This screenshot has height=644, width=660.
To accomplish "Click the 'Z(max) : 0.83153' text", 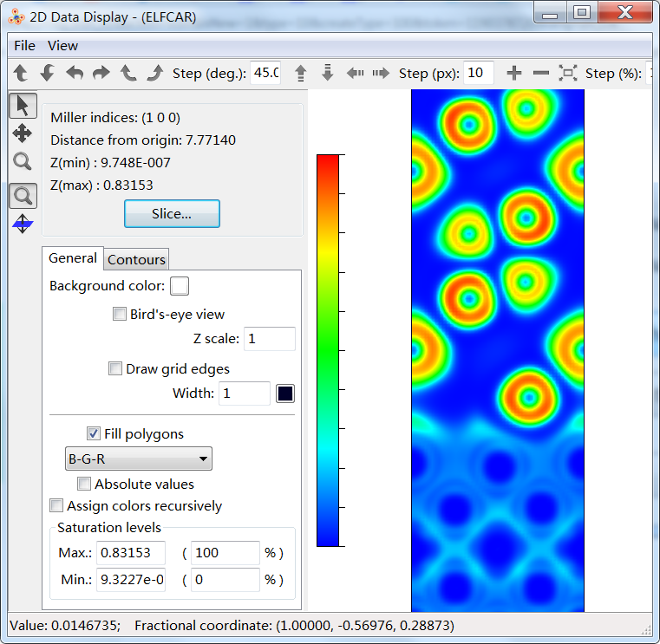I will click(101, 185).
